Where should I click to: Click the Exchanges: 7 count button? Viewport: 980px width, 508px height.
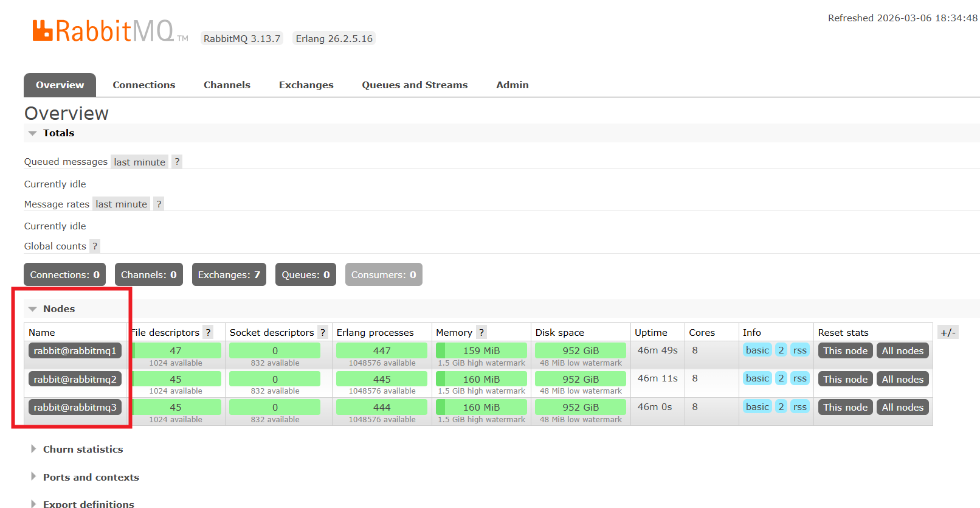(229, 274)
